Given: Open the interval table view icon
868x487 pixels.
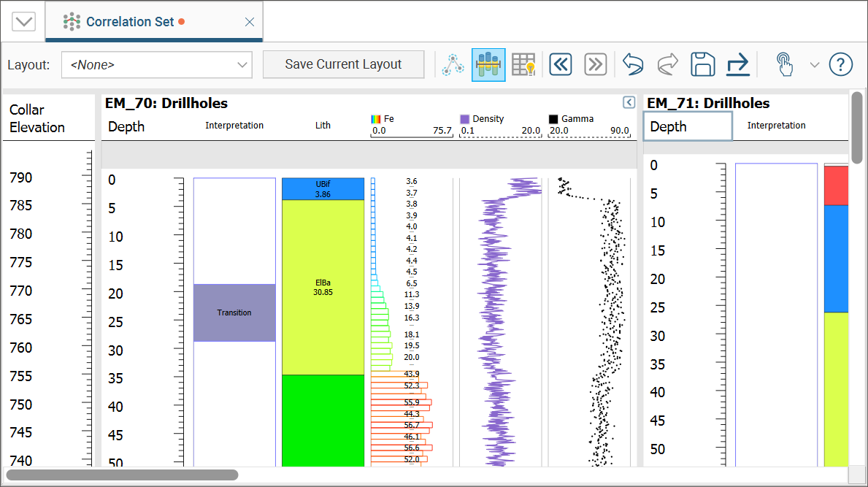Looking at the screenshot, I should (x=523, y=64).
